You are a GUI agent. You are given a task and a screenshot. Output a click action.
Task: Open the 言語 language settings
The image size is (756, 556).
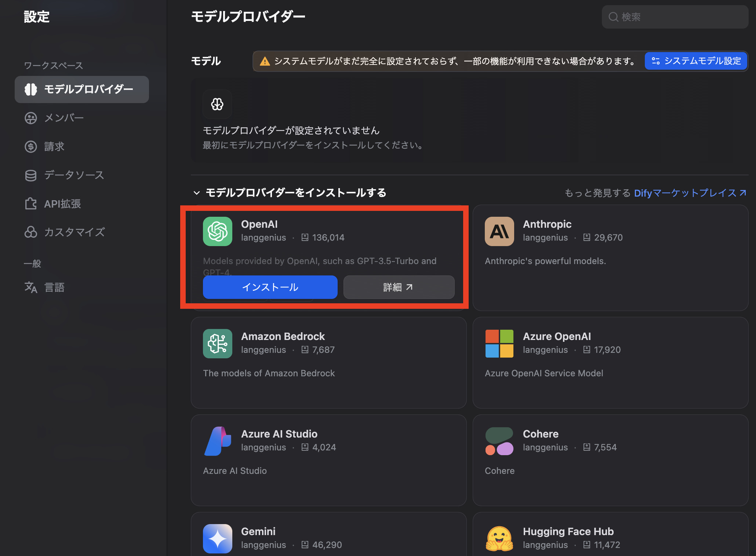[81, 287]
